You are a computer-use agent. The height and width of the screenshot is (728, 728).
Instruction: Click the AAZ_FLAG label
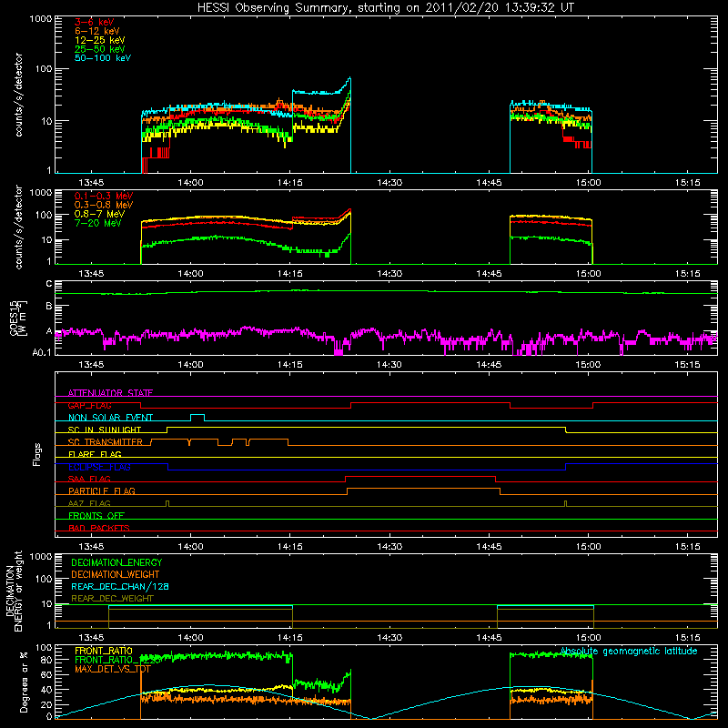89,503
